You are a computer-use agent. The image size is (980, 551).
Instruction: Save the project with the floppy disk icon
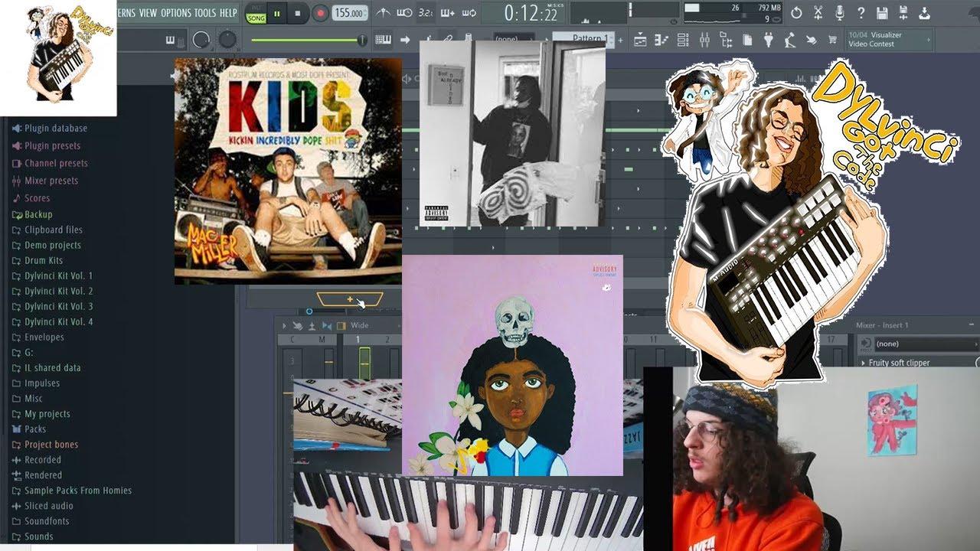[882, 13]
